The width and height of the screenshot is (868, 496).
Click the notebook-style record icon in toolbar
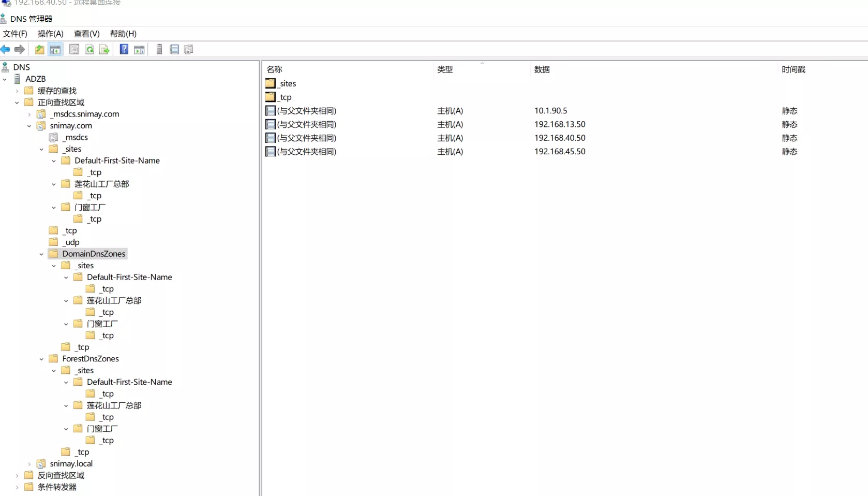[x=174, y=50]
